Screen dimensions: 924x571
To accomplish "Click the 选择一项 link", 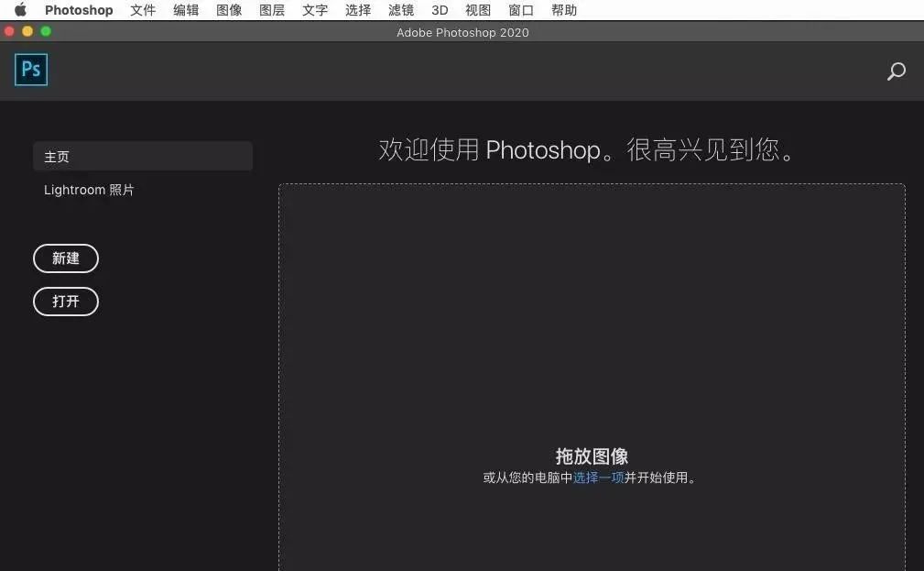I will pyautogui.click(x=599, y=478).
